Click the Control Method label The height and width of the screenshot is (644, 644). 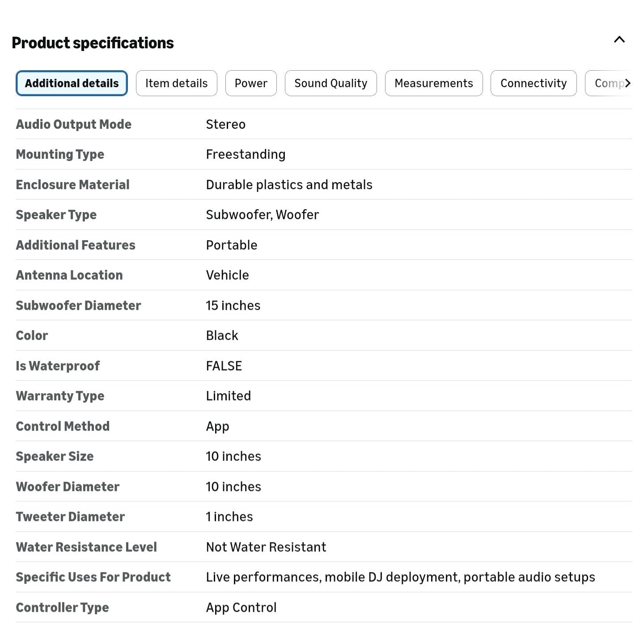pos(63,426)
